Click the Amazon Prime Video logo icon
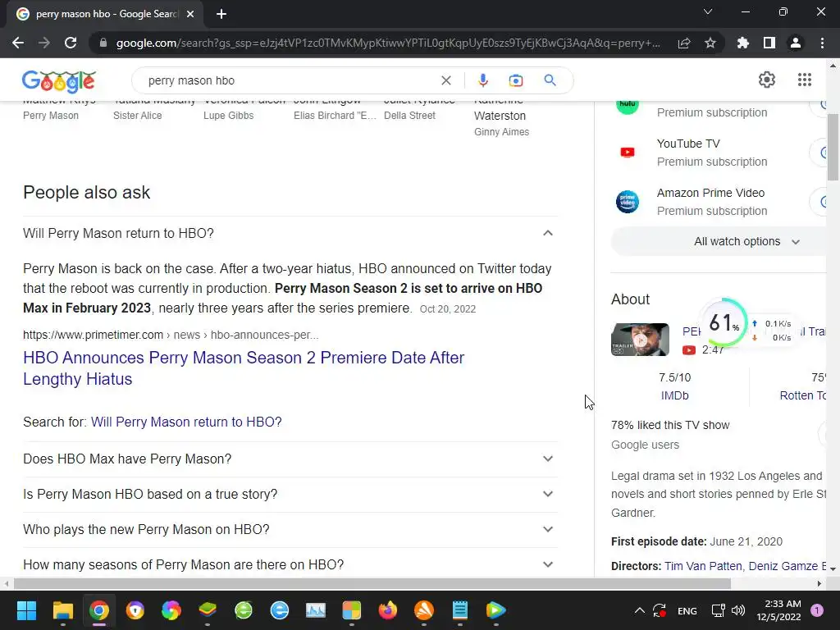Viewport: 840px width, 630px height. pos(628,202)
